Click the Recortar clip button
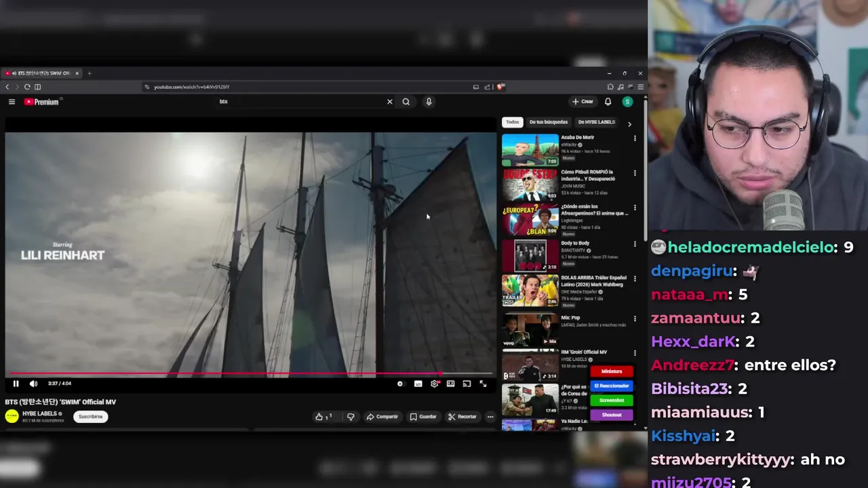 (462, 417)
